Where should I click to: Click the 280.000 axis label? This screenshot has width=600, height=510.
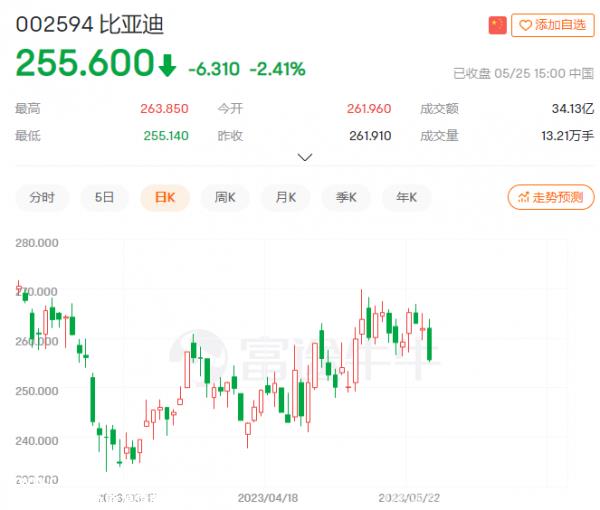pos(37,243)
